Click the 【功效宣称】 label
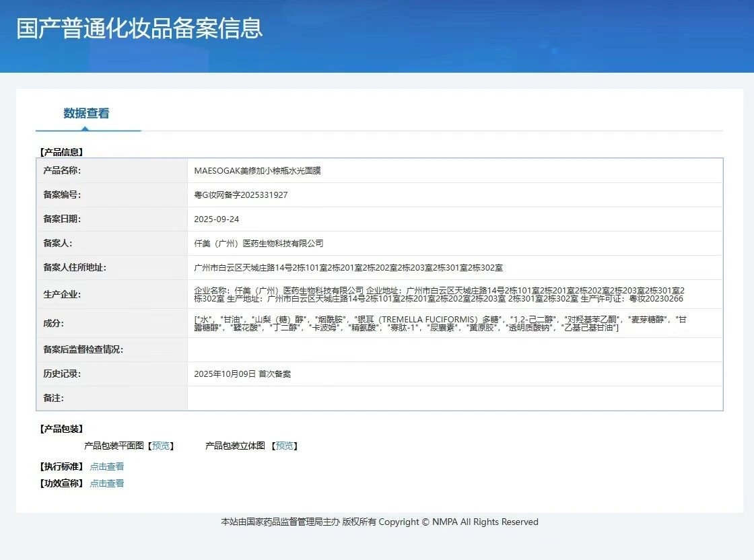The image size is (754, 560). pos(61,483)
